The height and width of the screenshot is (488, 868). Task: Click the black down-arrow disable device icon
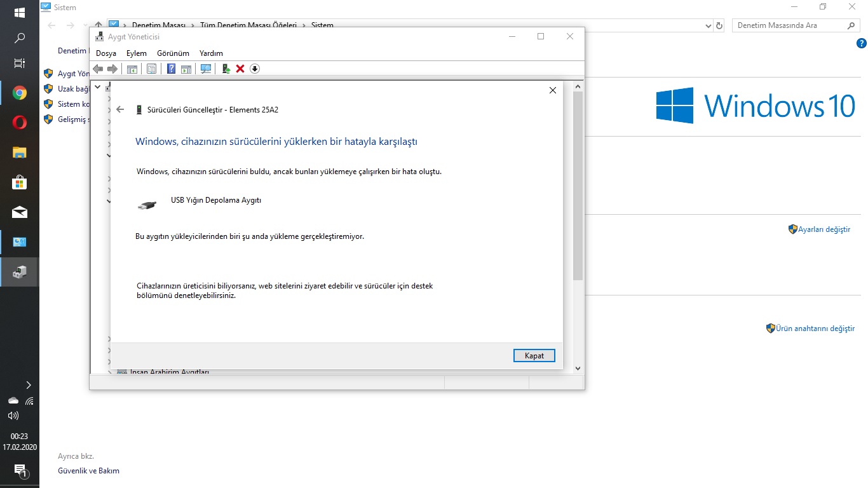click(x=255, y=69)
